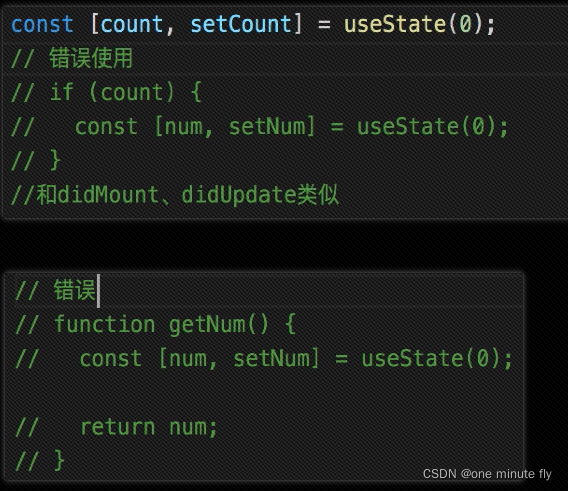
Task: Click didMount in the Chinese comment line
Action: tap(108, 195)
